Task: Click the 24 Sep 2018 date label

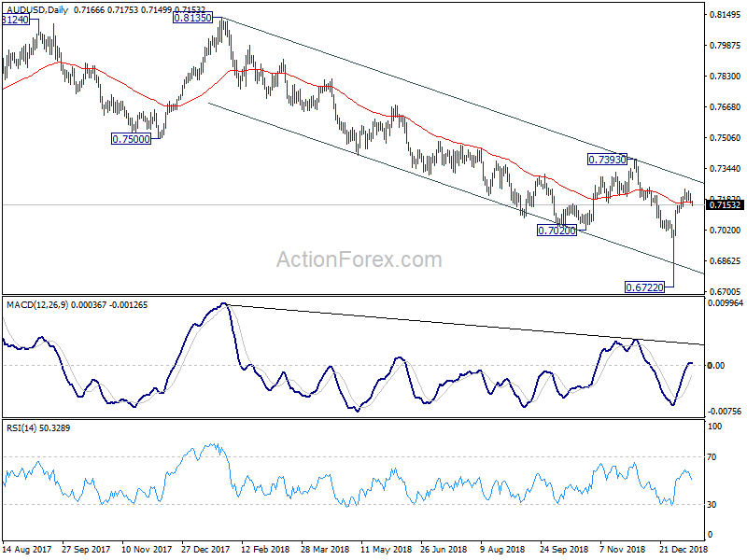Action: tap(564, 549)
